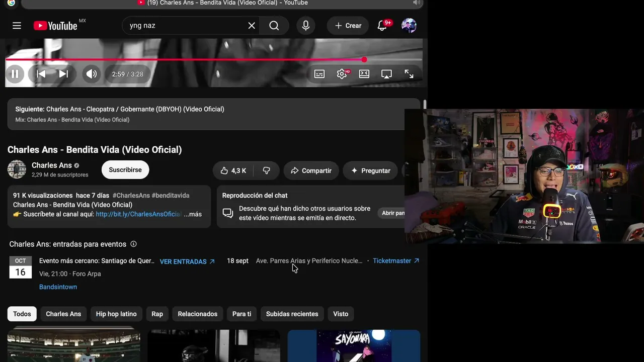
Task: Select the Charles Ans filter chip
Action: coord(63,314)
